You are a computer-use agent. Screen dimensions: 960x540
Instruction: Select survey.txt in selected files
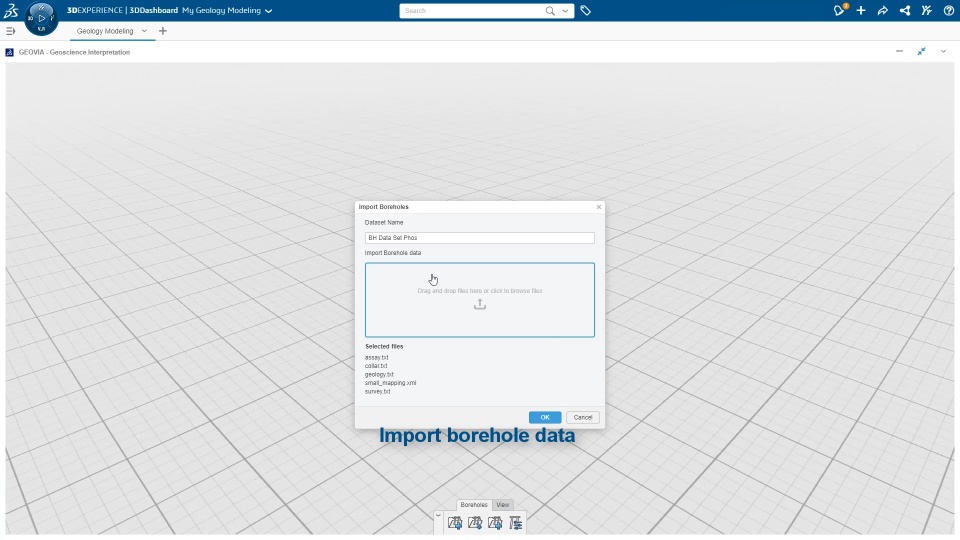click(x=377, y=392)
